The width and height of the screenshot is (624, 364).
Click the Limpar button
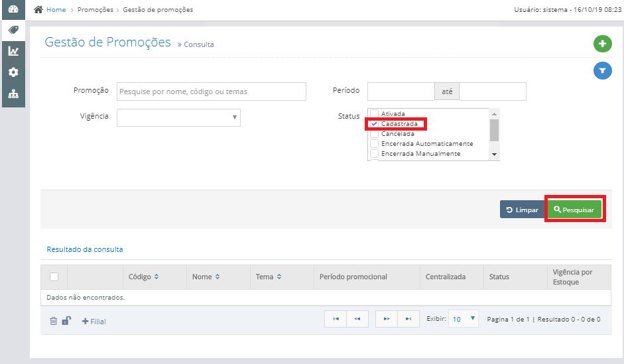point(522,210)
